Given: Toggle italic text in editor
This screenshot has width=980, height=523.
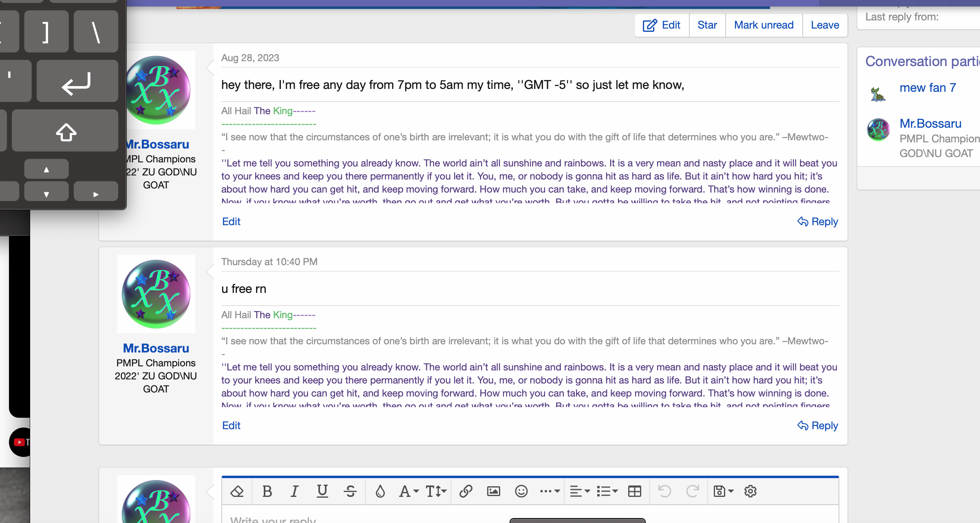Looking at the screenshot, I should 294,491.
